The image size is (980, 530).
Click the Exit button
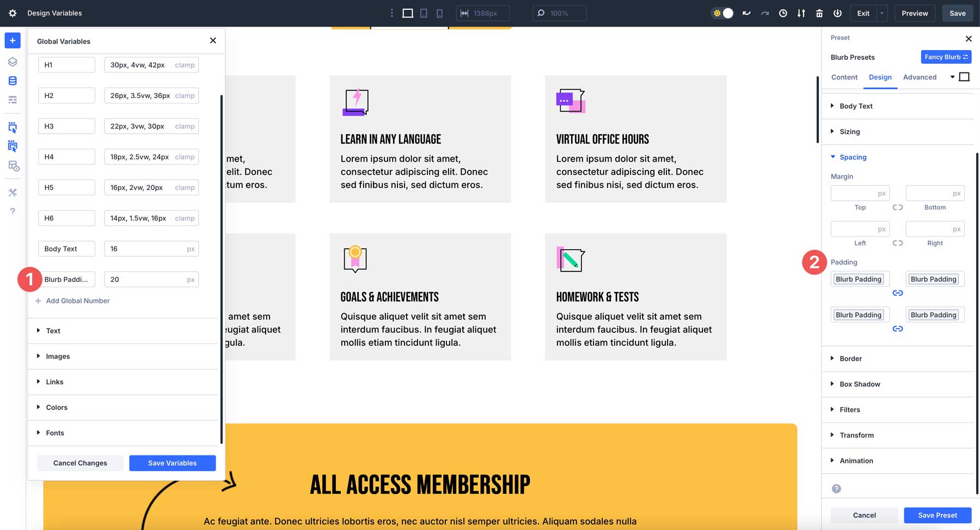coord(863,13)
